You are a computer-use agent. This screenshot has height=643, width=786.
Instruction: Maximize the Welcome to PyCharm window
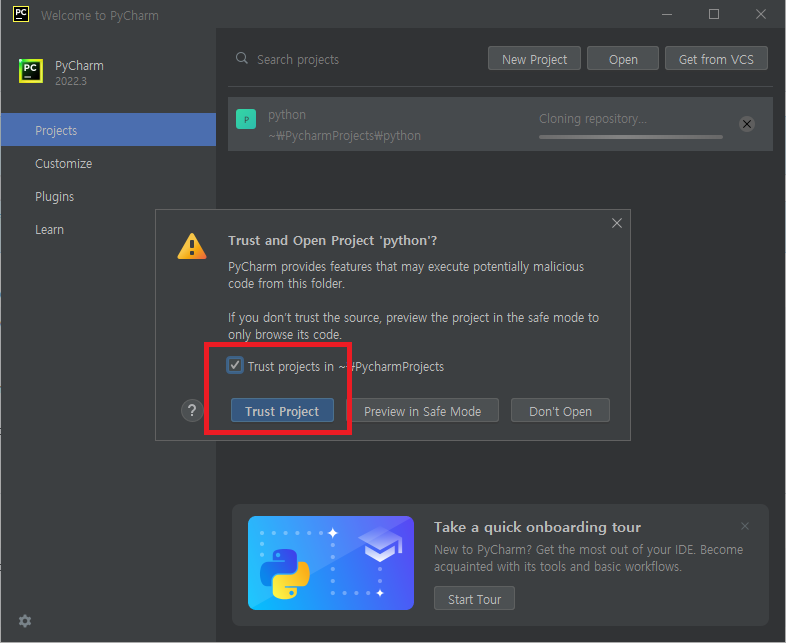[x=713, y=15]
